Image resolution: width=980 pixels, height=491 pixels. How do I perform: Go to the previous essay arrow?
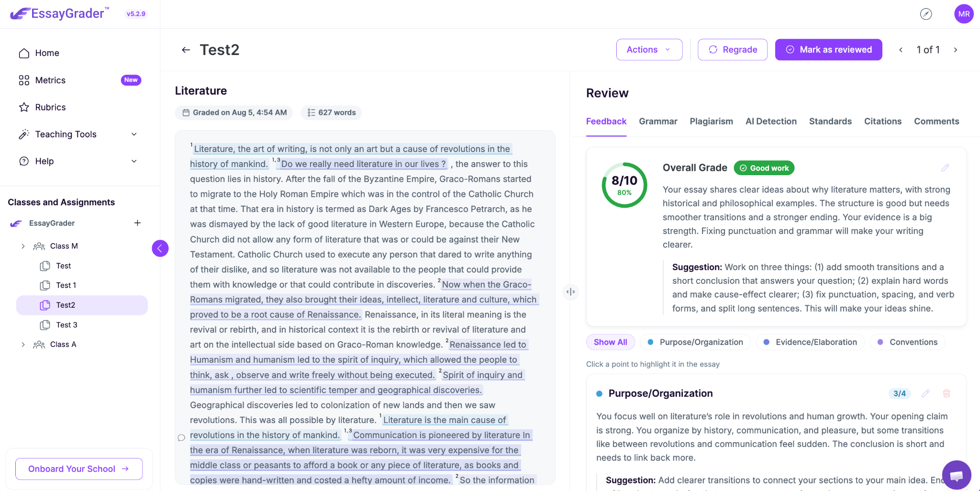901,50
